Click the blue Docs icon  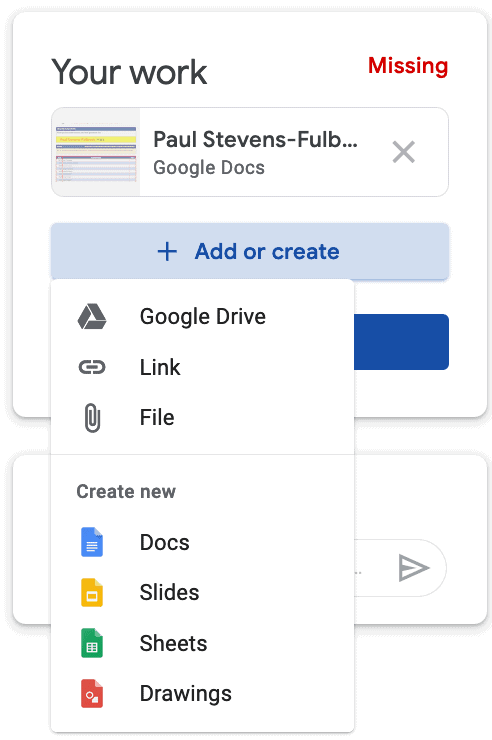point(92,542)
